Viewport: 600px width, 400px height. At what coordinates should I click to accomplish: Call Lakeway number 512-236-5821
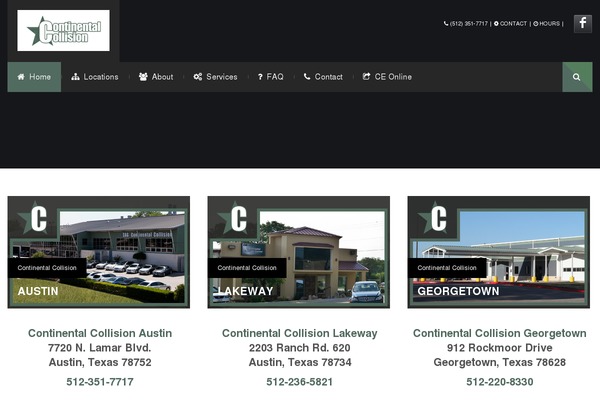(x=300, y=382)
